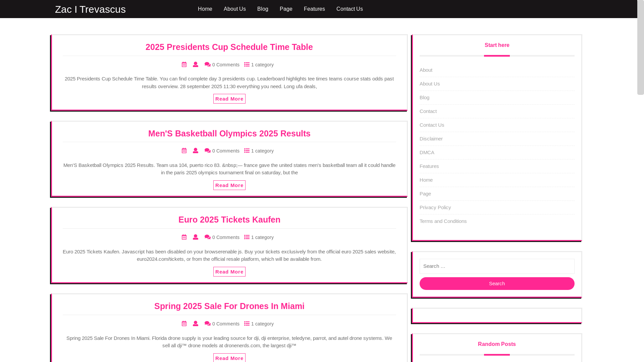Click category list icon under Men's Basketball post
This screenshot has width=644, height=362.
point(247,150)
